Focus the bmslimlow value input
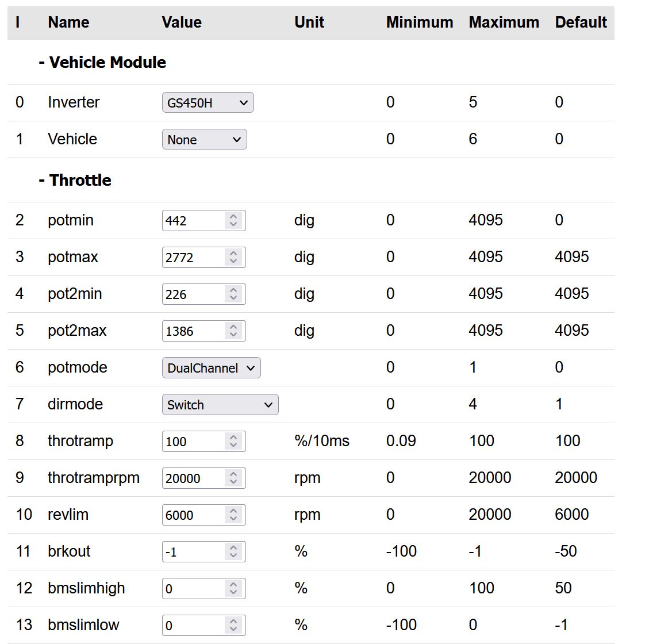This screenshot has width=649, height=644. [x=193, y=625]
